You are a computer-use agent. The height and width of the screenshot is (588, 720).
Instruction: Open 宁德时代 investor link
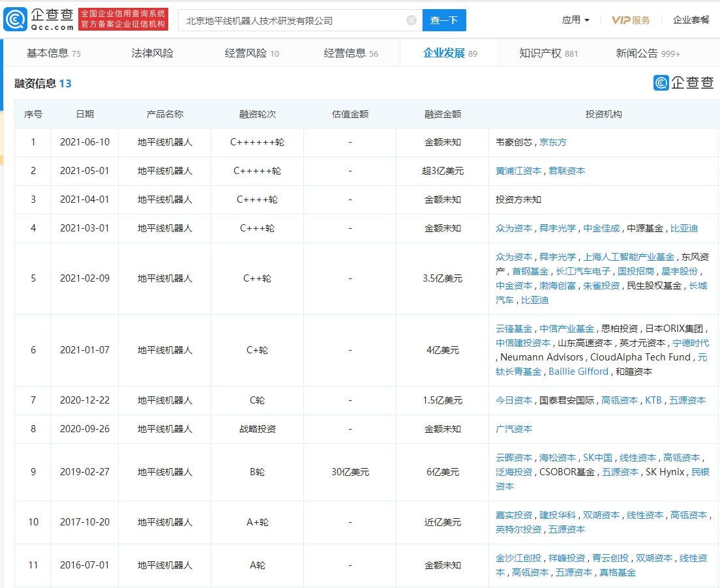tap(691, 343)
